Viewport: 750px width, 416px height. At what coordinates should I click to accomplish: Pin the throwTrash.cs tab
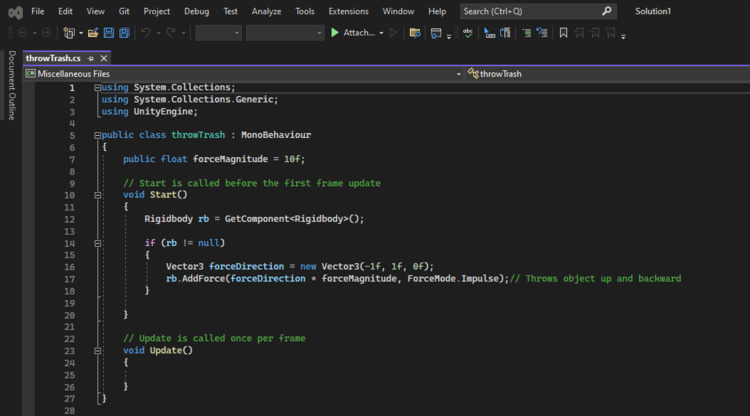[91, 58]
